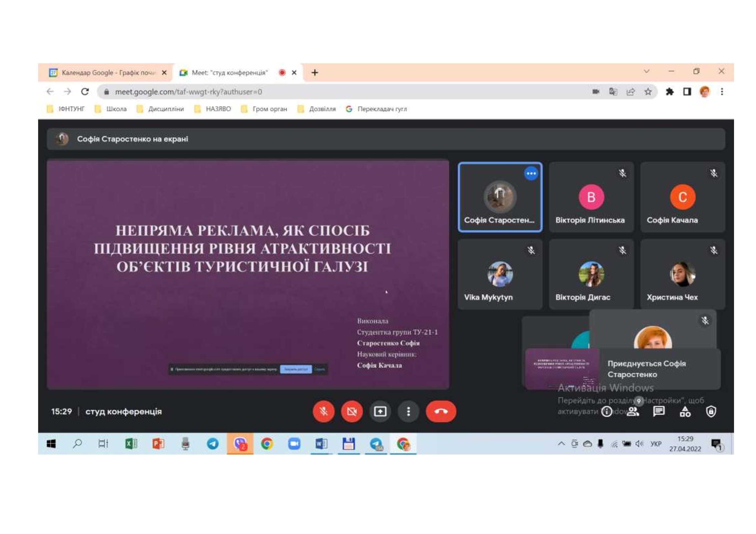Click Google Translate icon in address bar
756x534 pixels.
[613, 92]
